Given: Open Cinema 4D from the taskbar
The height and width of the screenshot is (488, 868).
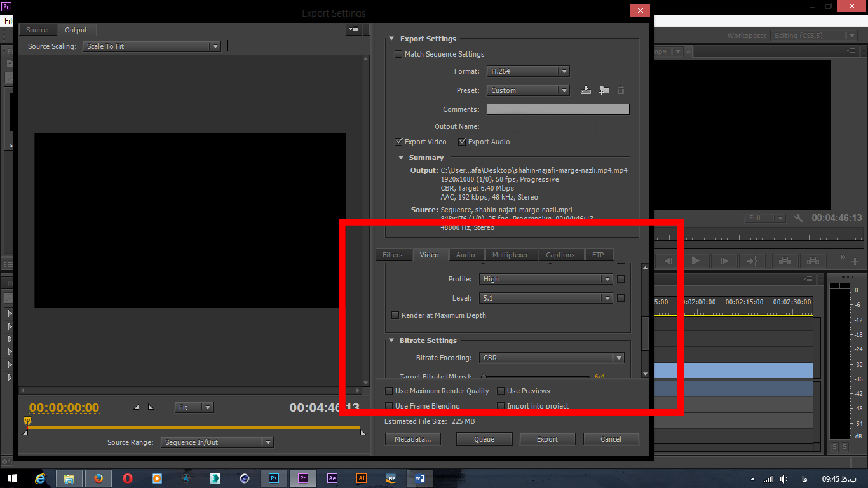Looking at the screenshot, I should (x=245, y=478).
